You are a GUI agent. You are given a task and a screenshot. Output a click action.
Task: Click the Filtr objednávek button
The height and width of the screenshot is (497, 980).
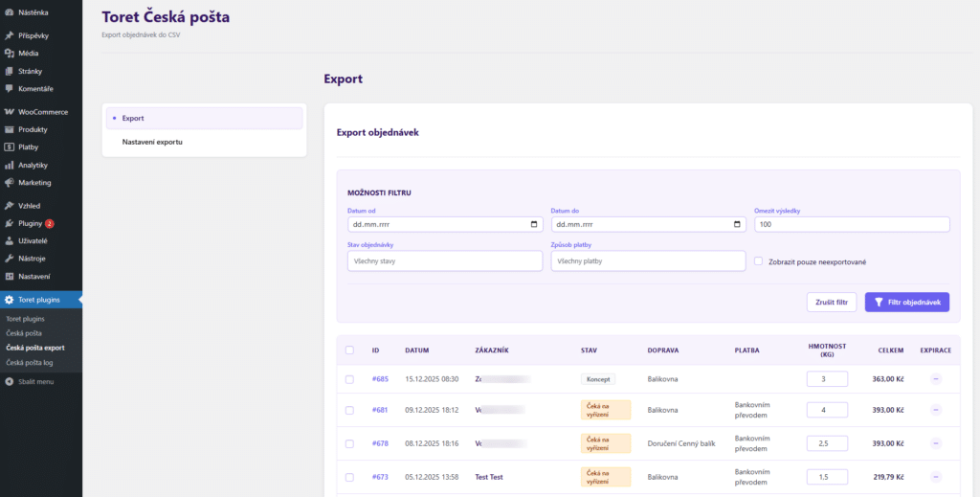tap(907, 302)
